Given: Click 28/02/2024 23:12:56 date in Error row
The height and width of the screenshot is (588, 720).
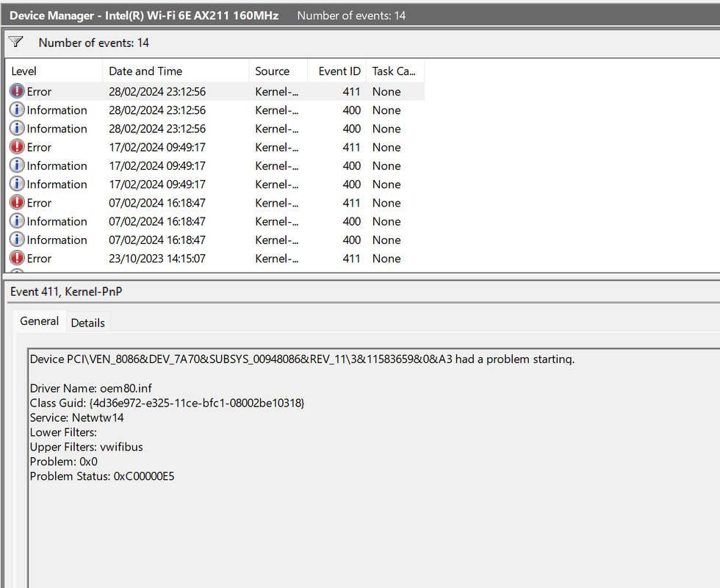Looking at the screenshot, I should (x=157, y=91).
